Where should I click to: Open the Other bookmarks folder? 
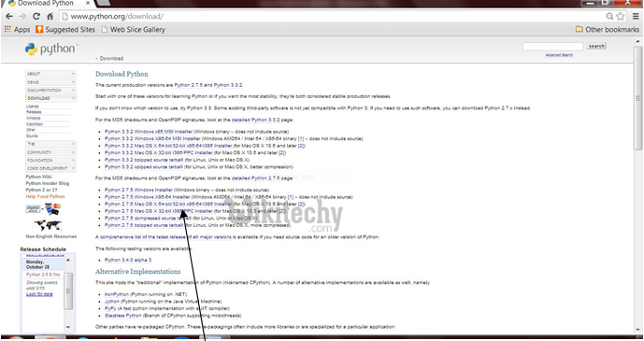608,30
